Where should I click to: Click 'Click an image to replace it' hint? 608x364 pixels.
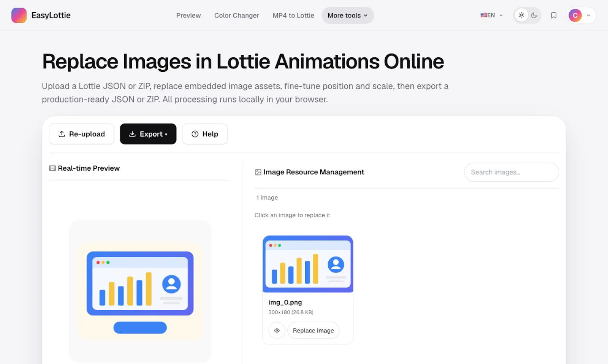click(x=292, y=215)
